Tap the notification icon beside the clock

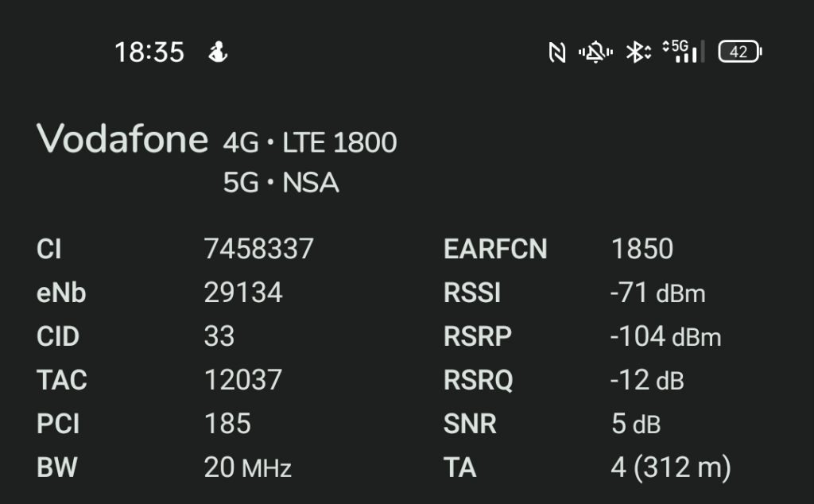point(218,52)
